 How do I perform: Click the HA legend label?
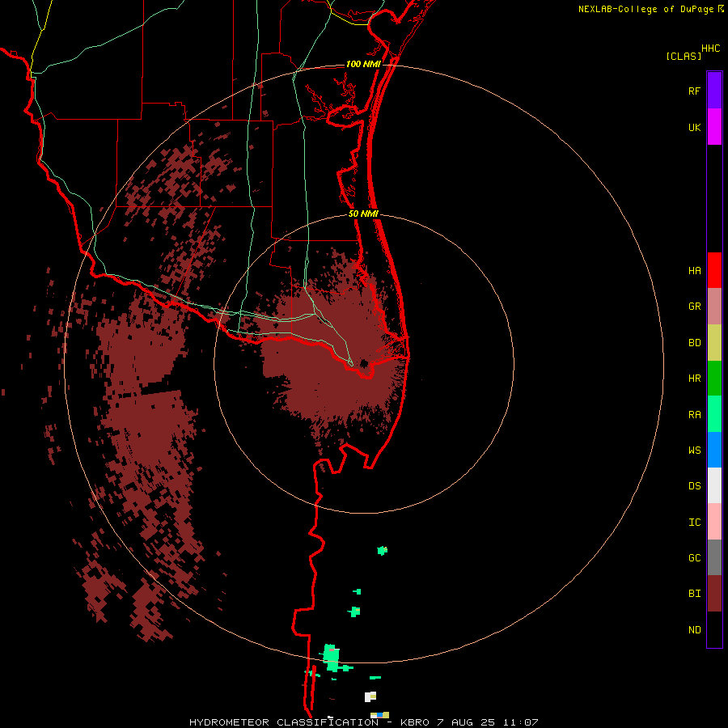[695, 271]
